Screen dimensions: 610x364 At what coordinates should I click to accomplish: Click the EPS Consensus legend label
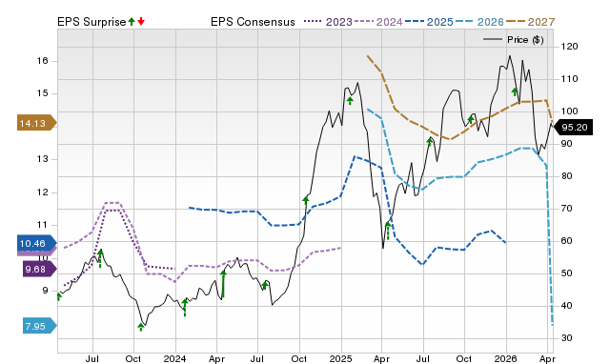coord(253,22)
